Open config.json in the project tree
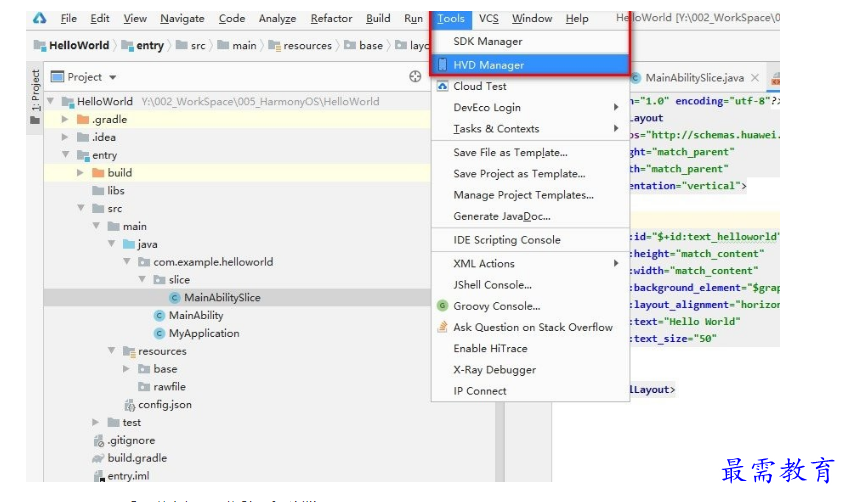The image size is (843, 502). click(x=164, y=405)
